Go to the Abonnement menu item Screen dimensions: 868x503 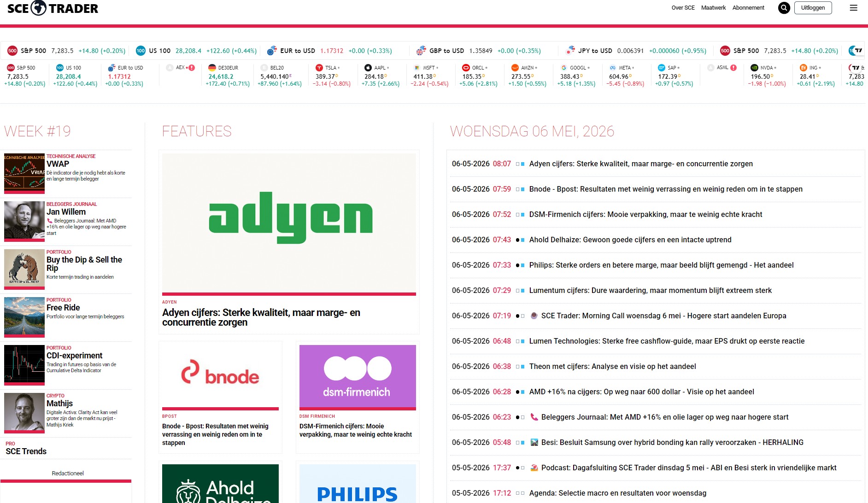(x=748, y=8)
